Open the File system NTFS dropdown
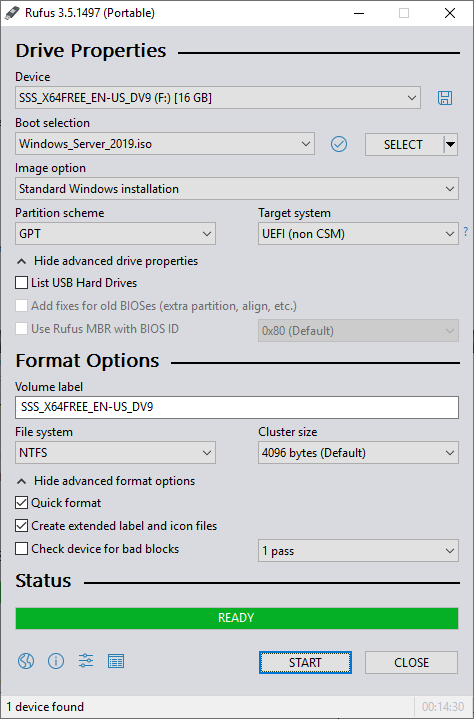This screenshot has height=719, width=474. [x=116, y=453]
